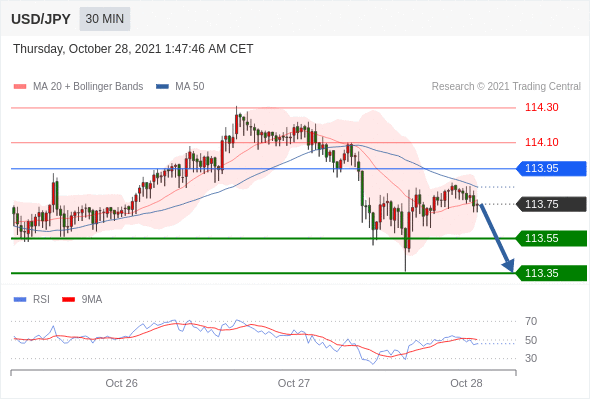590x400 pixels.
Task: Click the RSI 30 axis label
Action: click(x=531, y=358)
